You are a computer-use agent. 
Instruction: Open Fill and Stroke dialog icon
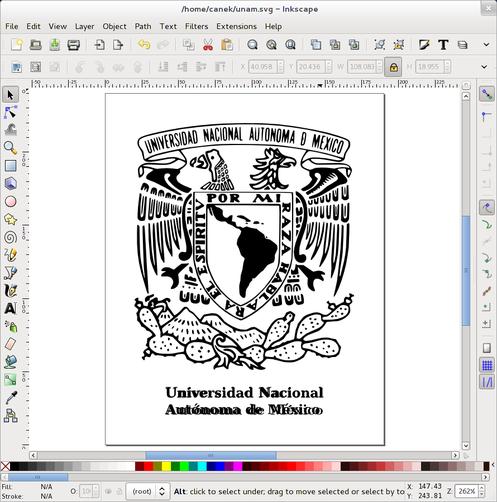point(424,44)
